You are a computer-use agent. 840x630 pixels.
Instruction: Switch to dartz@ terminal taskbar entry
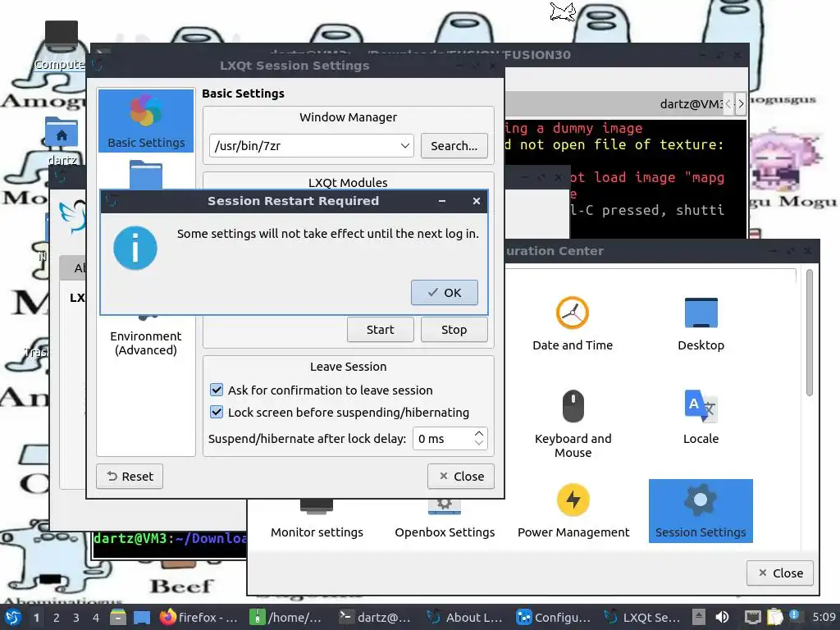(x=377, y=618)
